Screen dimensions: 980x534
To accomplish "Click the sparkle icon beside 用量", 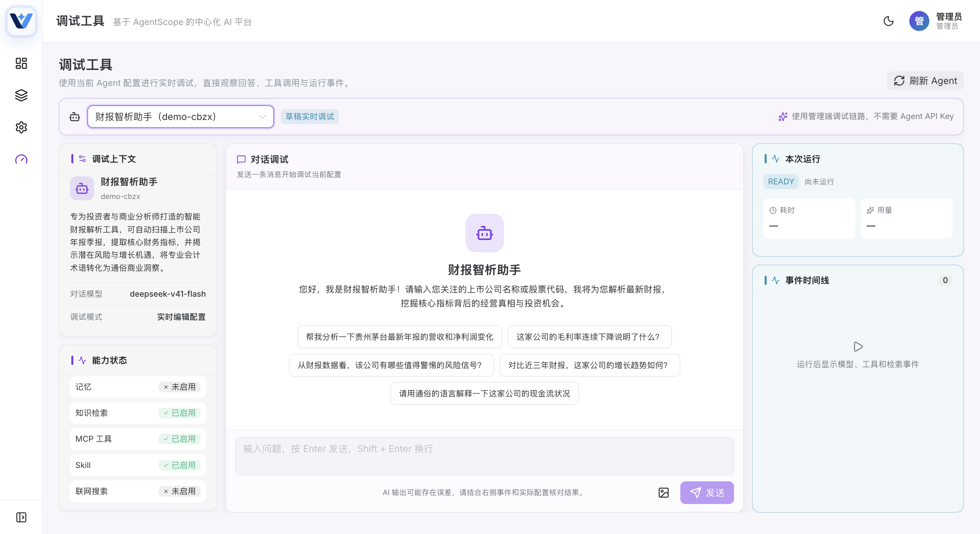I will [x=870, y=210].
